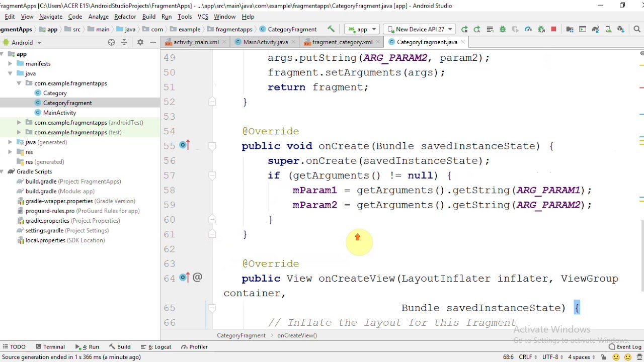Click the onCreateView() breadcrumb
Viewport: 644px width, 362px height.
(x=297, y=335)
